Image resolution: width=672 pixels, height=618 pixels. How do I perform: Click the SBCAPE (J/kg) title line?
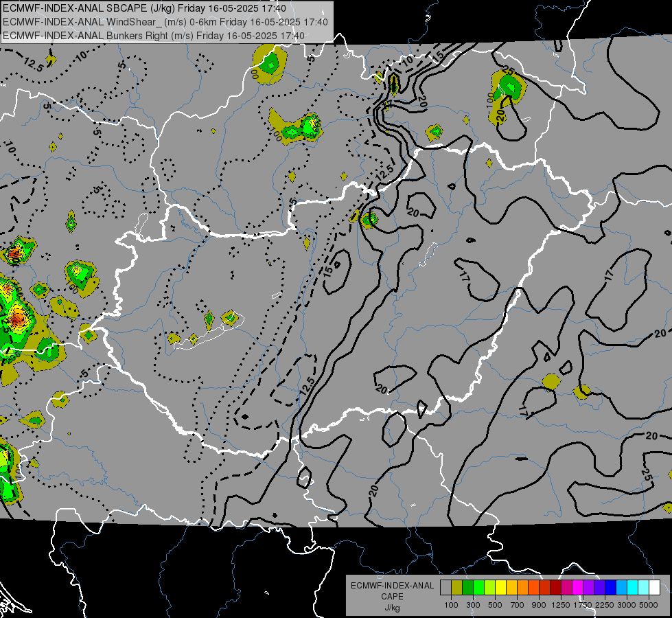pos(144,8)
